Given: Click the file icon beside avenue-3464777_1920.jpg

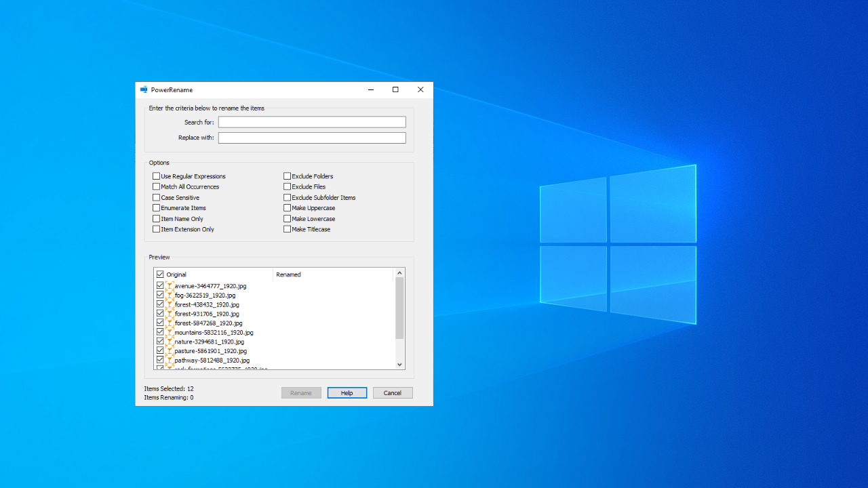Looking at the screenshot, I should [169, 285].
